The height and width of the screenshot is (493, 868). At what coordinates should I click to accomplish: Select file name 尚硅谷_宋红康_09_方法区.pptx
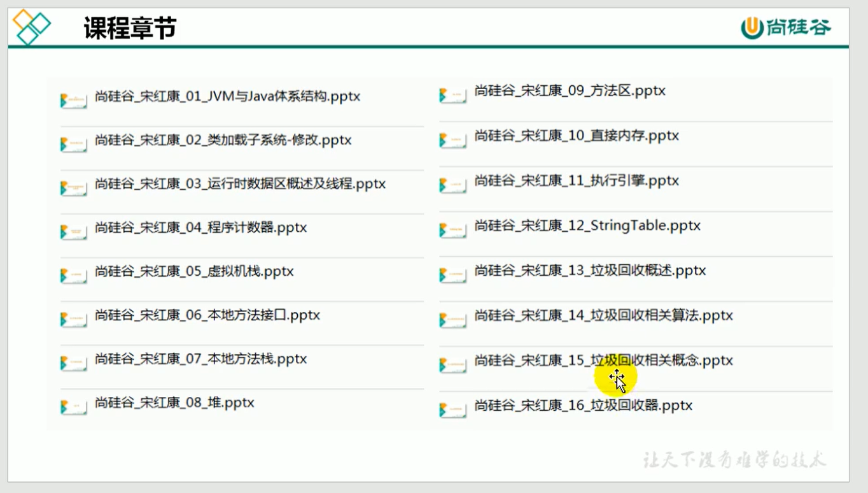click(x=570, y=90)
